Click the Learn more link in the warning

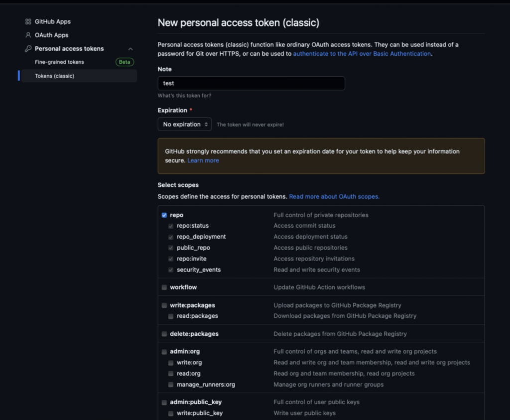click(x=203, y=161)
